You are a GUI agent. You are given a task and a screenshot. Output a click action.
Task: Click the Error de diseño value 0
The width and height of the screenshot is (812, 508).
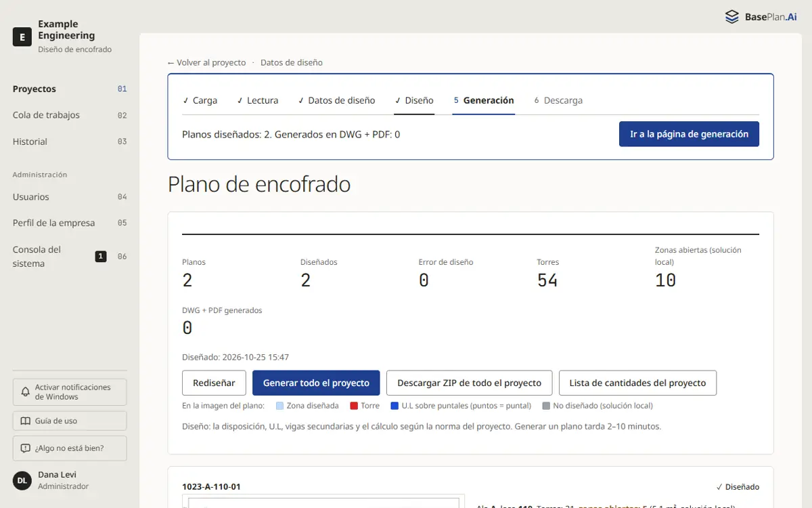click(424, 280)
